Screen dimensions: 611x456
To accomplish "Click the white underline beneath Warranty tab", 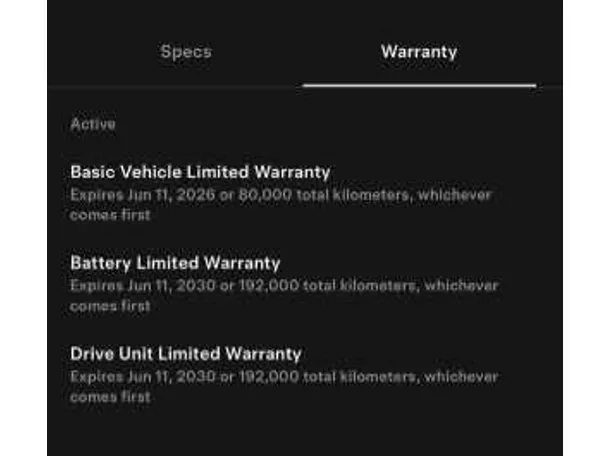I will 418,85.
